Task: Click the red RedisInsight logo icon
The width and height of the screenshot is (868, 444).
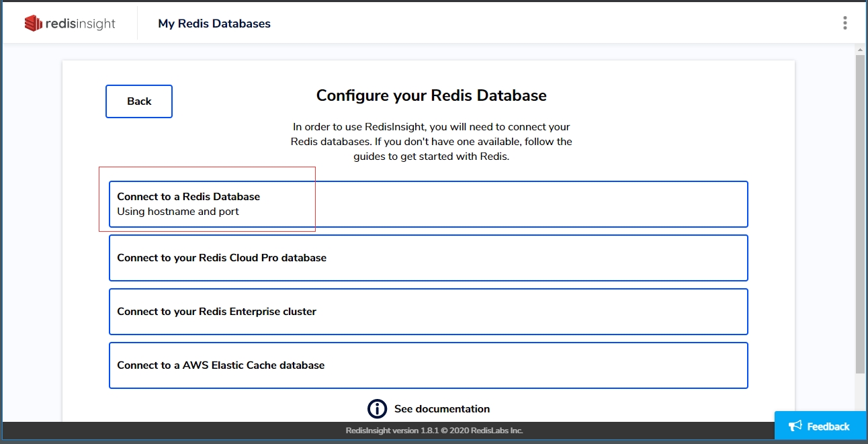Action: pos(33,24)
